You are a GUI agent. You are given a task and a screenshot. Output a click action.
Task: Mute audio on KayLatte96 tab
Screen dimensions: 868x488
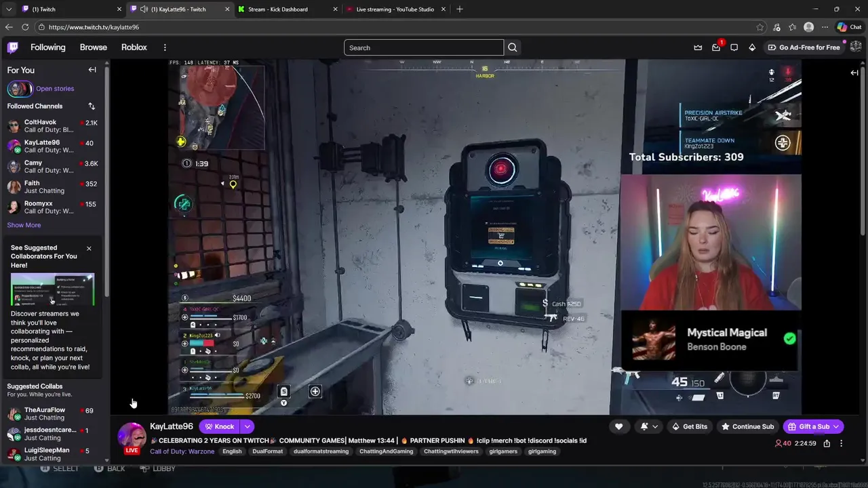pos(144,9)
